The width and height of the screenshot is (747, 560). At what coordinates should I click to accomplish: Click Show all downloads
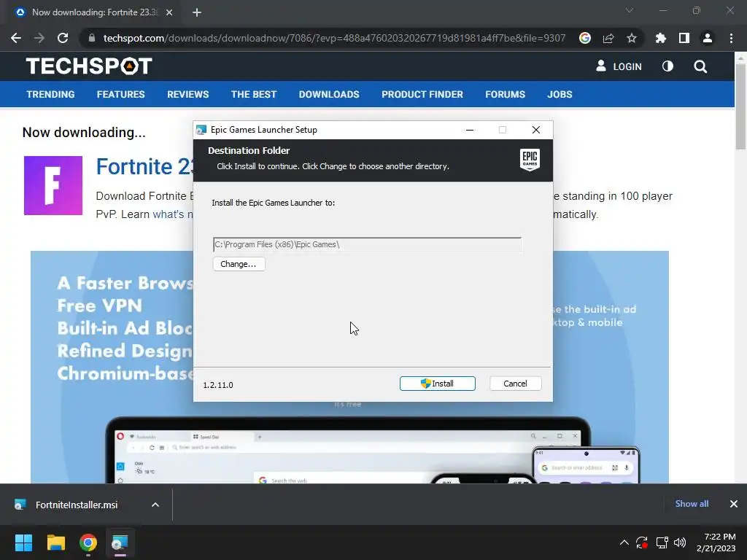point(692,504)
